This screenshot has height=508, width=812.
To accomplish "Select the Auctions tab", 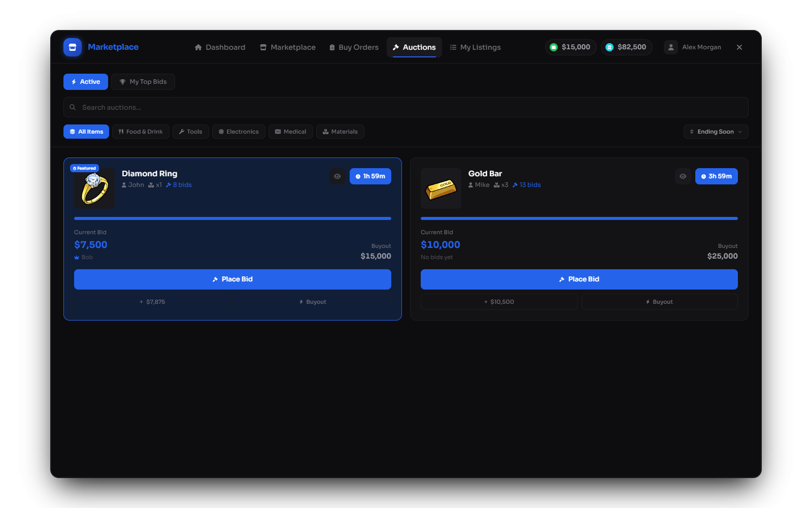I will coord(414,47).
